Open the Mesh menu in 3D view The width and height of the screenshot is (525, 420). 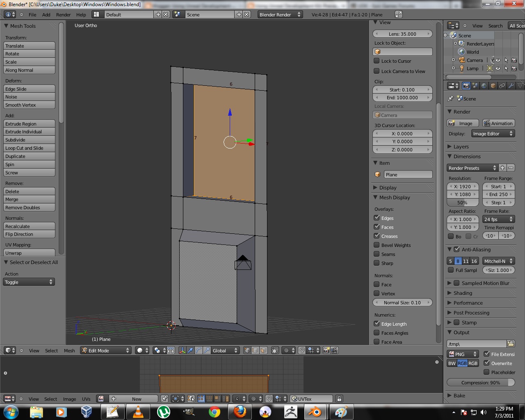click(69, 350)
